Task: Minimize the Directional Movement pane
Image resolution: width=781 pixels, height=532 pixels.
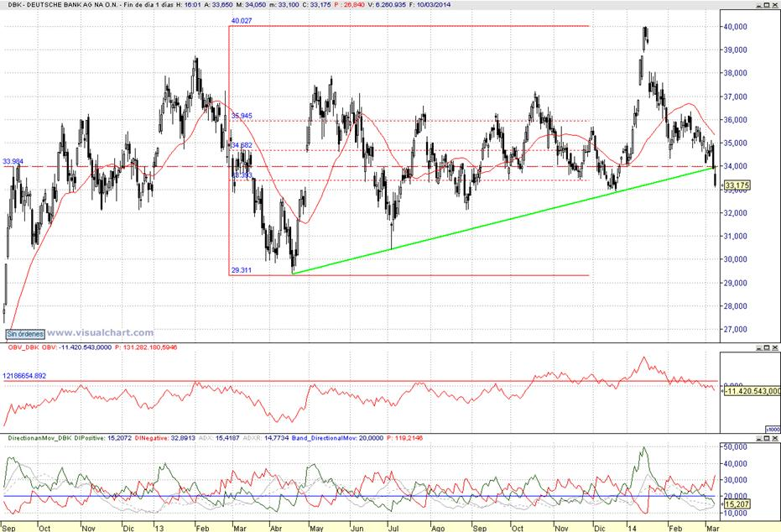Action: [759, 438]
